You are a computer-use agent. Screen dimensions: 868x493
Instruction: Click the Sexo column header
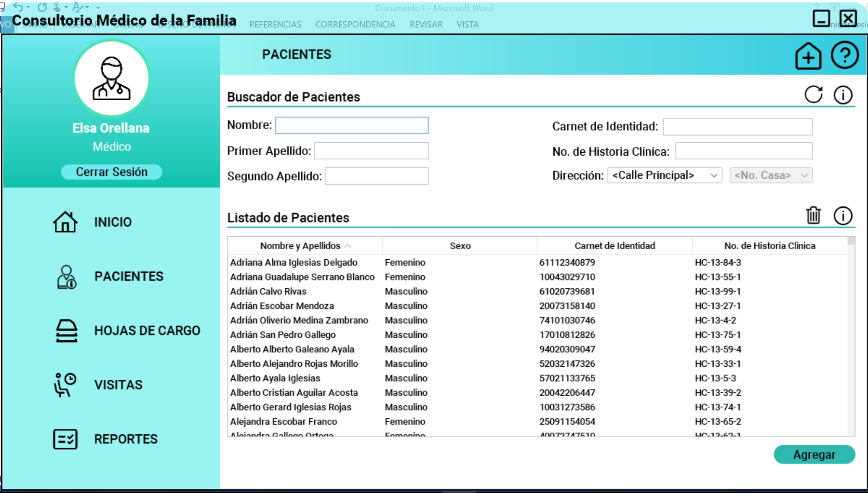coord(460,246)
